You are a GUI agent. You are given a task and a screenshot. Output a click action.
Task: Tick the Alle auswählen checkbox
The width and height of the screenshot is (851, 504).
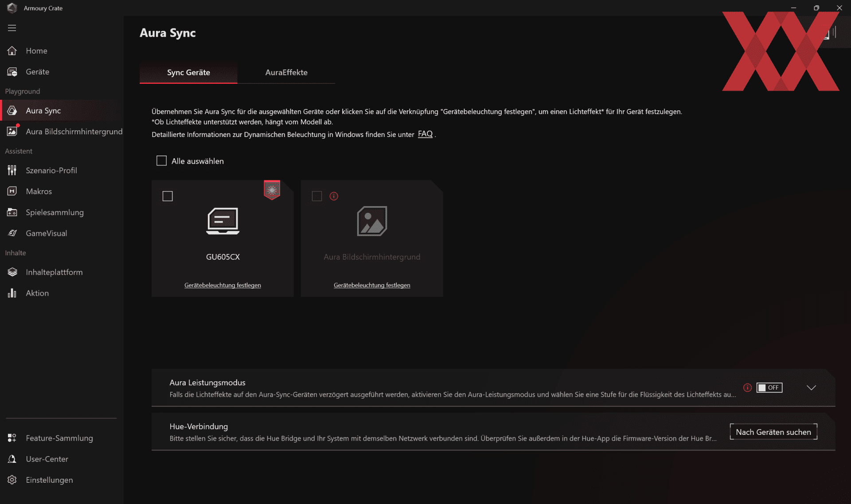click(161, 160)
